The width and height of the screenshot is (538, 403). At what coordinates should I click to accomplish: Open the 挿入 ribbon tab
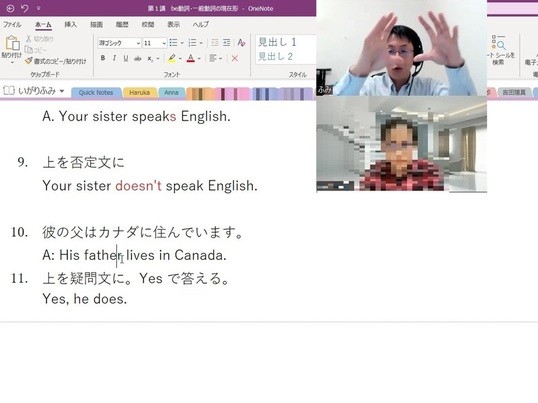coord(70,24)
